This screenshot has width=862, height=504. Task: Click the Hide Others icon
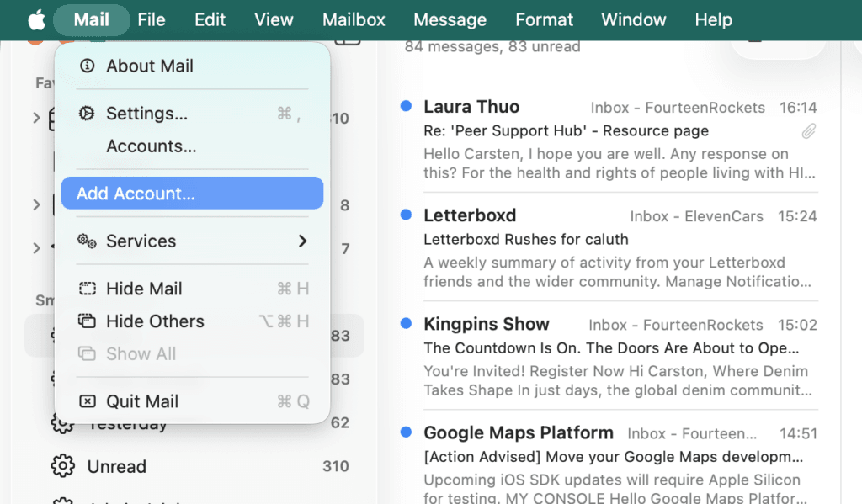tap(87, 321)
